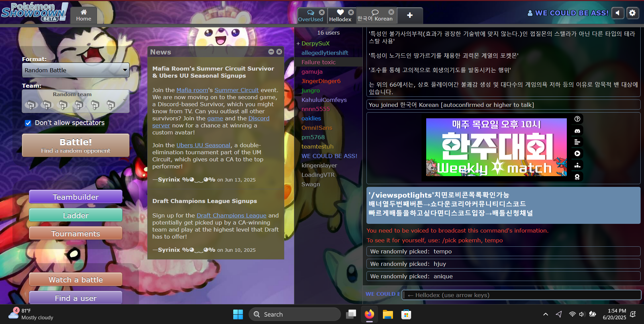Open Task View in the taskbar
The image size is (644, 324).
click(351, 314)
